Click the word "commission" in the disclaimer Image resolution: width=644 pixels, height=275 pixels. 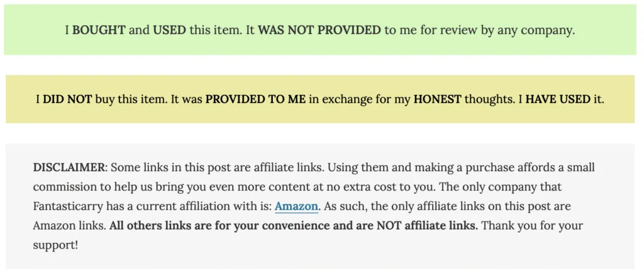pos(63,187)
